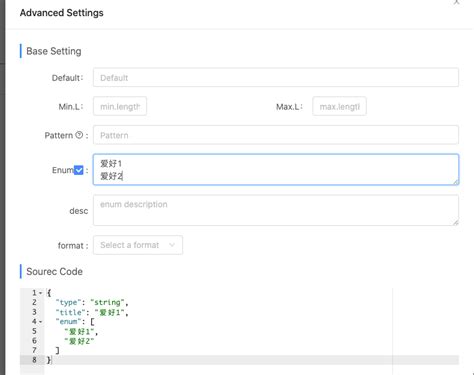Focus the max.length input box
Image resolution: width=474 pixels, height=375 pixels.
pos(339,106)
